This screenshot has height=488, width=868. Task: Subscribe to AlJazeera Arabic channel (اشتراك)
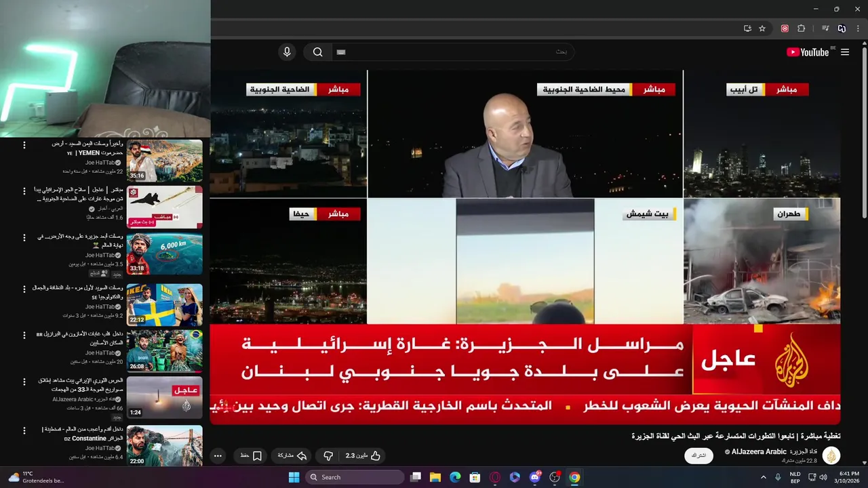coord(698,455)
